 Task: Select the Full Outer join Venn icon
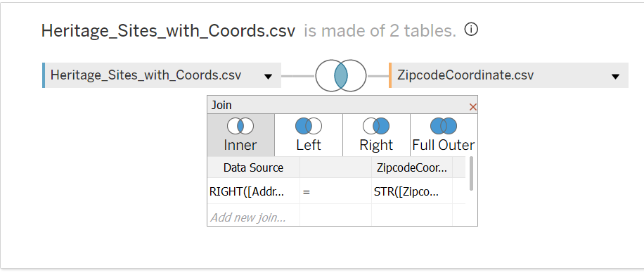444,126
